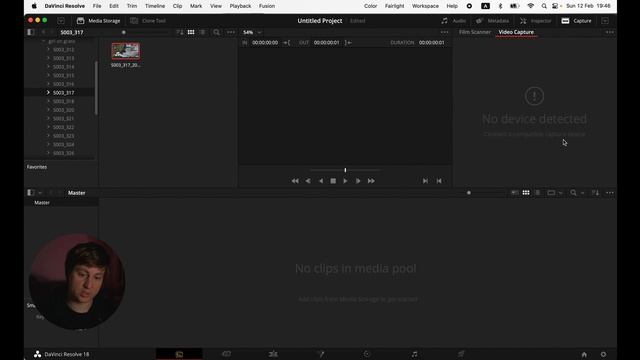Viewport: 640px width, 360px height.
Task: Switch media pool to thumbnail view
Action: 526,193
